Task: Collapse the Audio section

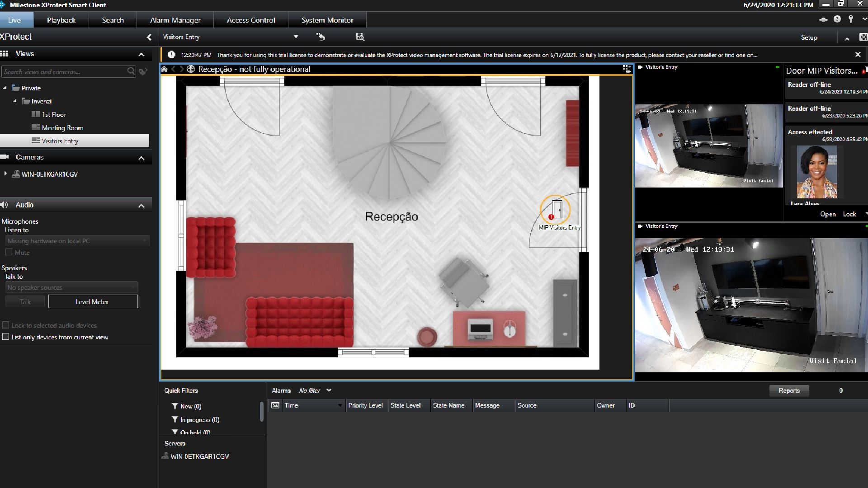Action: click(x=141, y=206)
